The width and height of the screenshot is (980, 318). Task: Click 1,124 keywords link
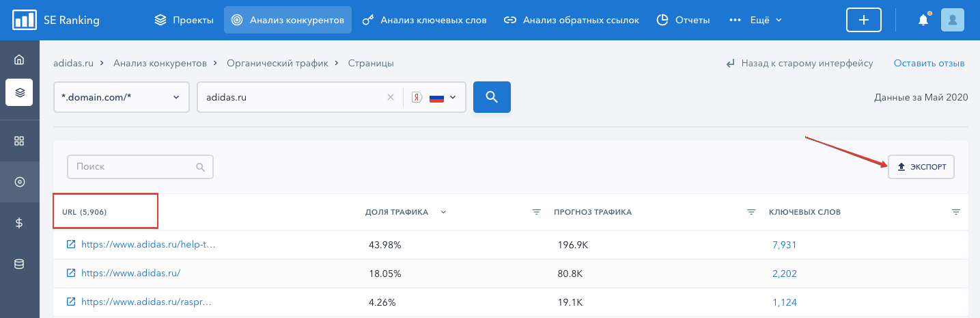pyautogui.click(x=784, y=302)
